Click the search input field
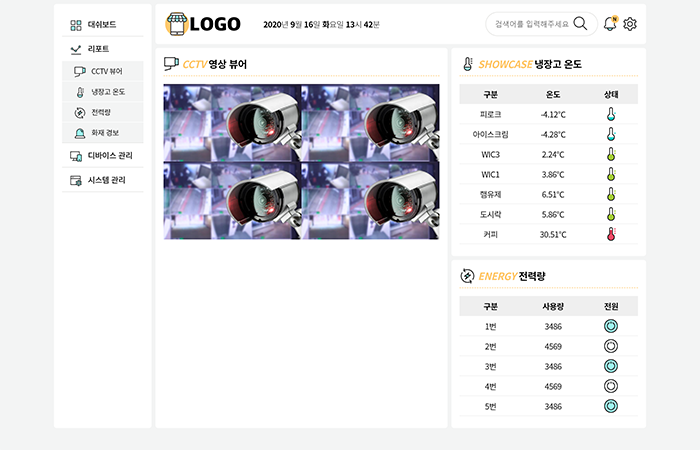 [532, 24]
